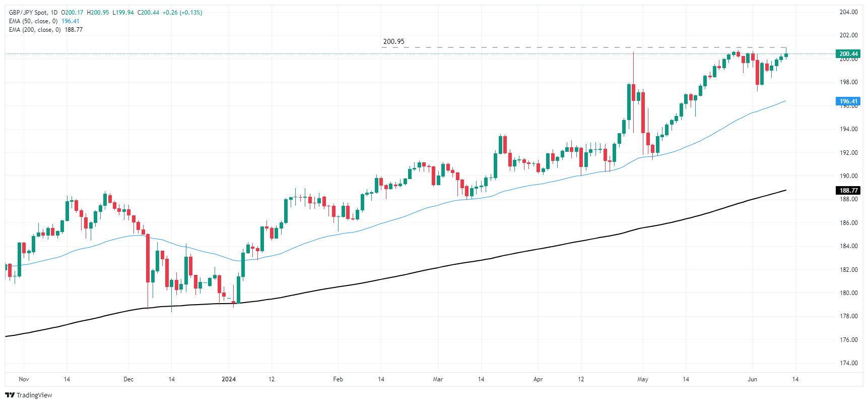The image size is (868, 404).
Task: Click the 2024 year marker on time axis
Action: click(229, 379)
